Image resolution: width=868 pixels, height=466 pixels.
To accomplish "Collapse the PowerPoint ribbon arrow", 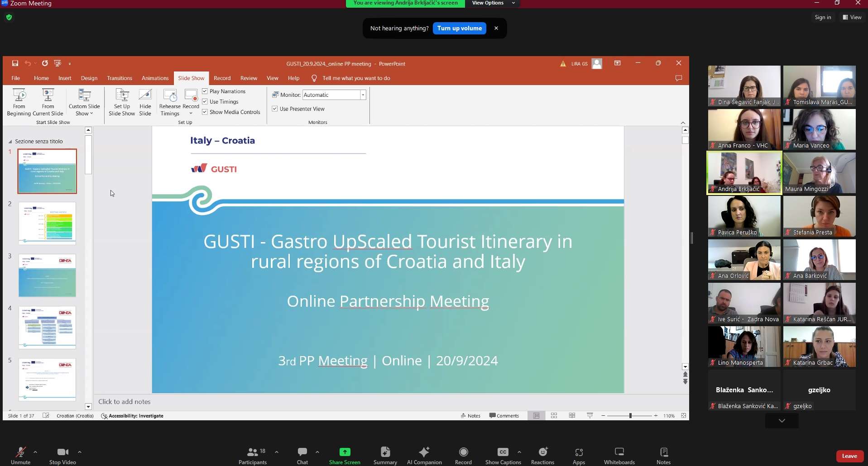I will coord(683,123).
